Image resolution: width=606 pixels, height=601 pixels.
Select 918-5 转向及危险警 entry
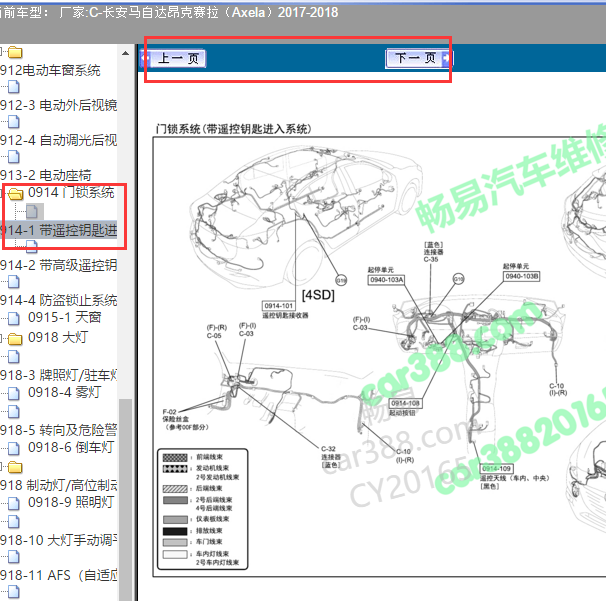click(58, 430)
